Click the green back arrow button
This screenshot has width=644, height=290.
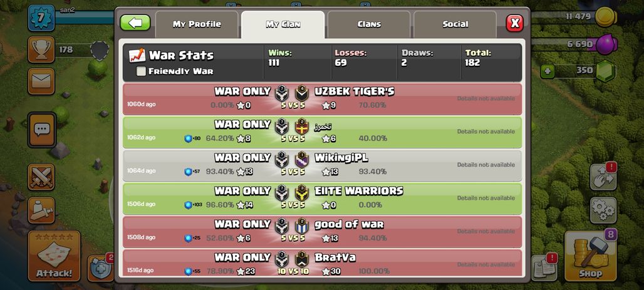[x=135, y=23]
